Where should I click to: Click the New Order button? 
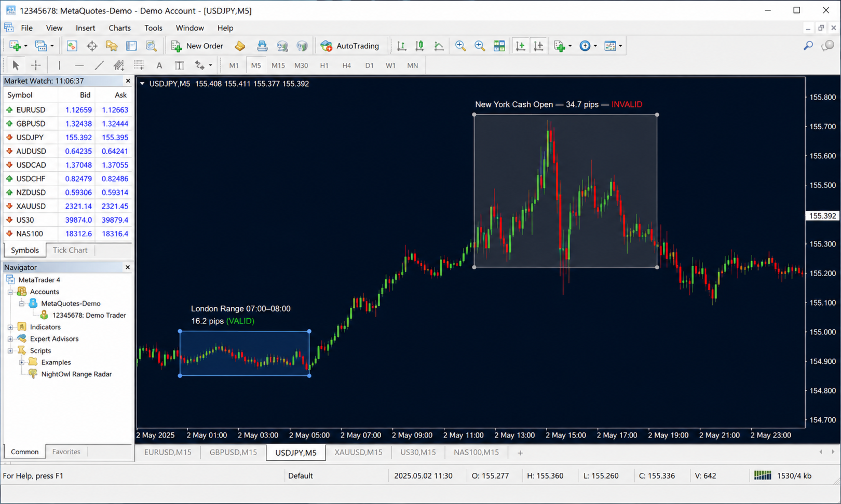(x=198, y=46)
